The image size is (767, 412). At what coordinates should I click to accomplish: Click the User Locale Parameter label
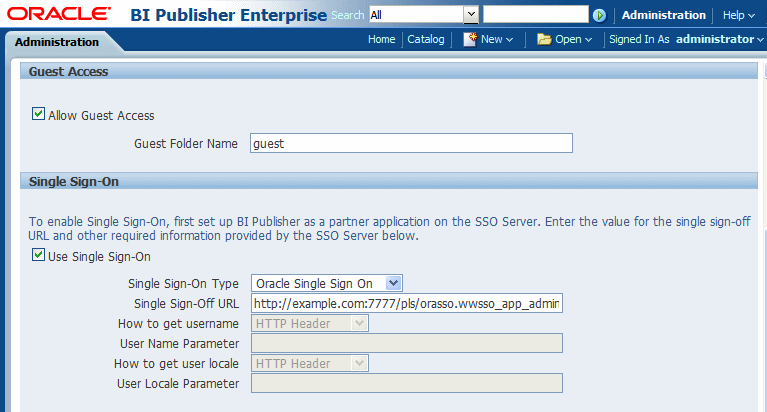pyautogui.click(x=178, y=384)
